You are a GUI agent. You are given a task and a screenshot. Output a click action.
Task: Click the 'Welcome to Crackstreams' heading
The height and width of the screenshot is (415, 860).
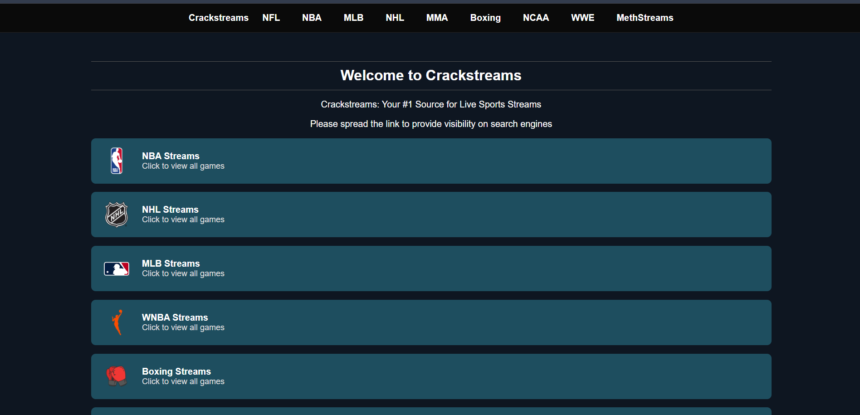click(431, 75)
